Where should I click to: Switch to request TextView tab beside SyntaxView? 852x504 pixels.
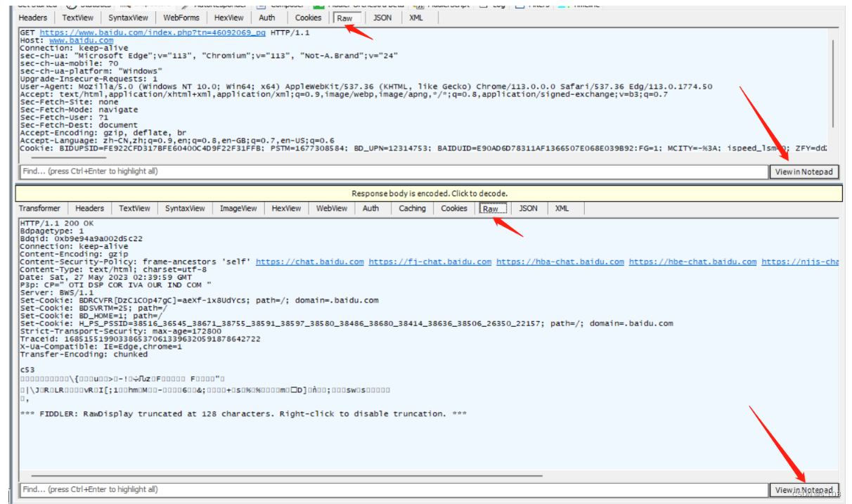pos(77,18)
